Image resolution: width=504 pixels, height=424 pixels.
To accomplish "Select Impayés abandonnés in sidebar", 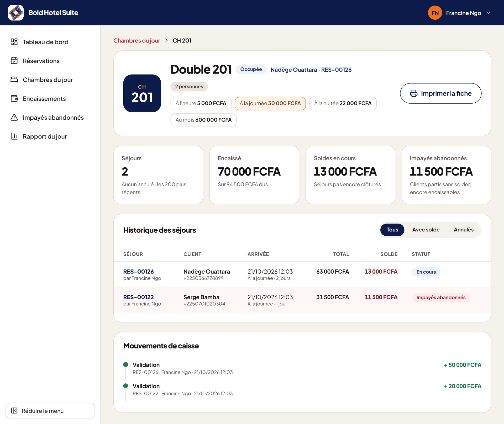I will [50, 117].
